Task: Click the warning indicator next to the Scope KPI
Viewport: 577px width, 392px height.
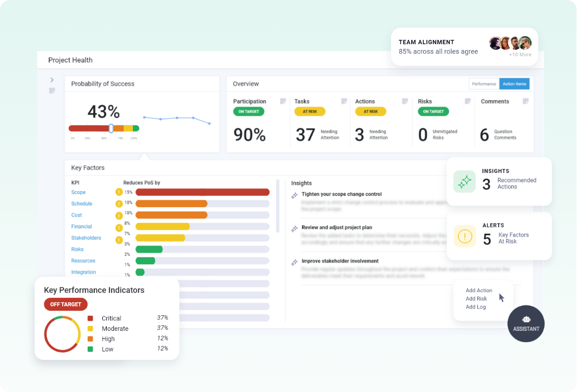Action: click(119, 192)
